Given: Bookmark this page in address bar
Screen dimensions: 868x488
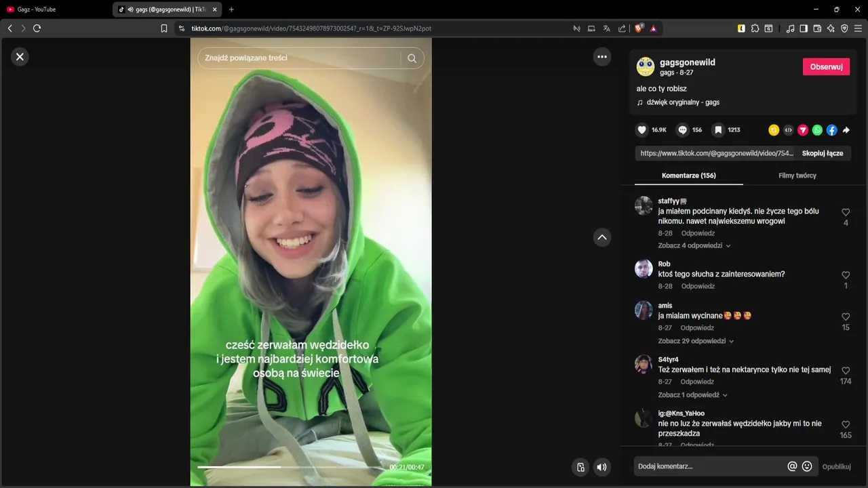Looking at the screenshot, I should click(x=164, y=28).
